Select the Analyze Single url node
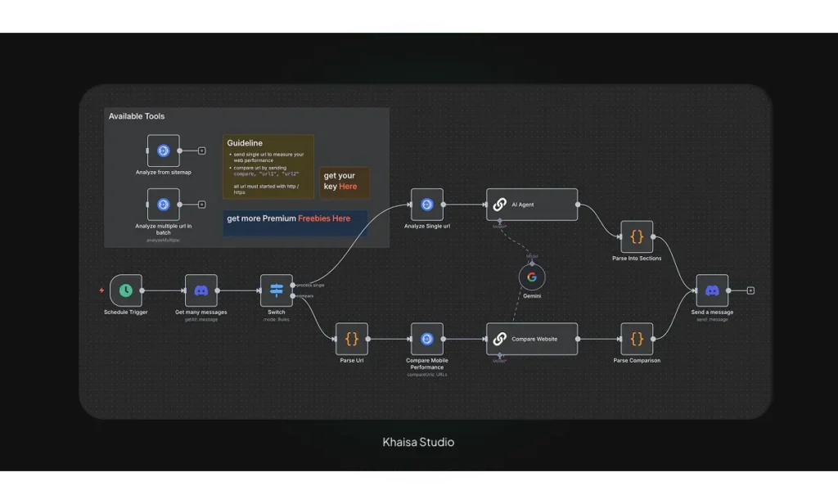This screenshot has height=504, width=838. (426, 205)
